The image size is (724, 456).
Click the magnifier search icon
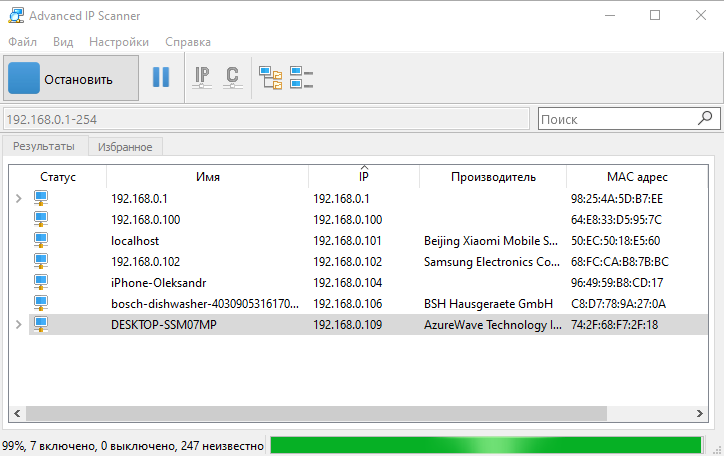(705, 119)
